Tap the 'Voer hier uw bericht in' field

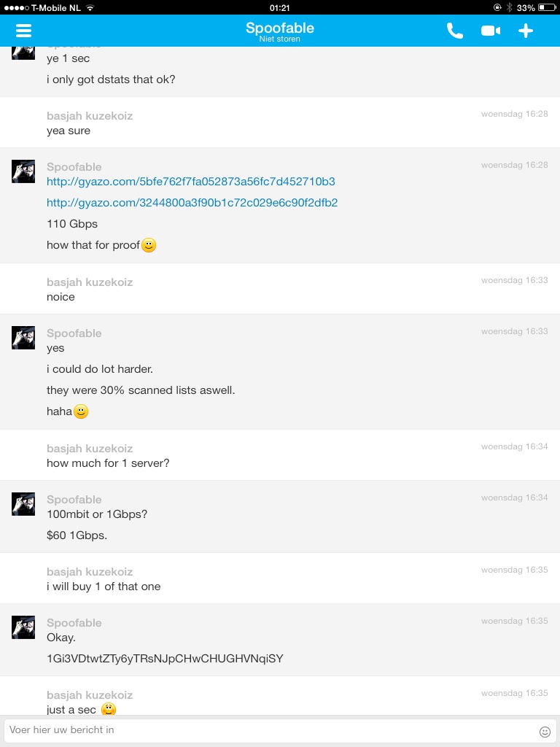(x=271, y=730)
